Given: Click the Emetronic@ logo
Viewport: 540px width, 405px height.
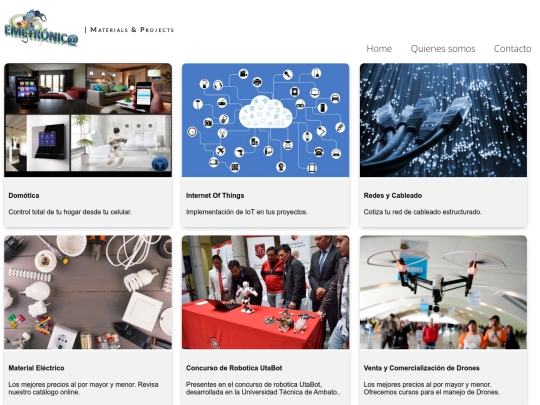Looking at the screenshot, I should (x=41, y=28).
